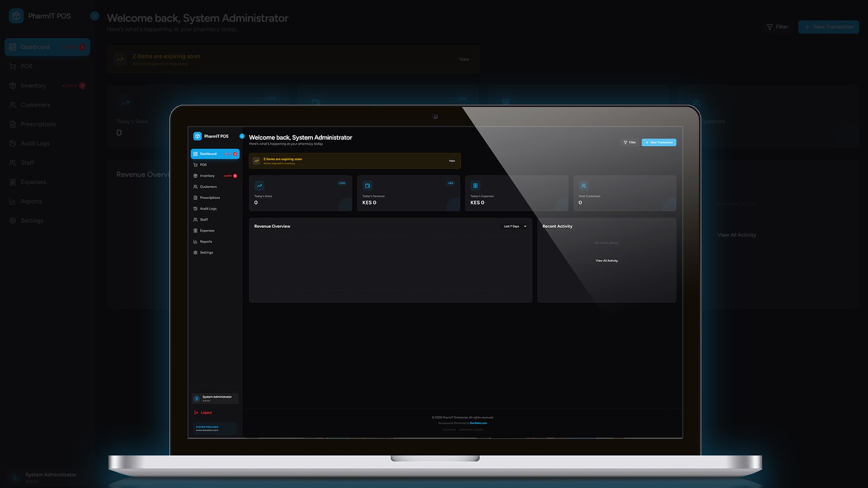
Task: Click the Audit Logs history icon on laptop
Action: (195, 209)
